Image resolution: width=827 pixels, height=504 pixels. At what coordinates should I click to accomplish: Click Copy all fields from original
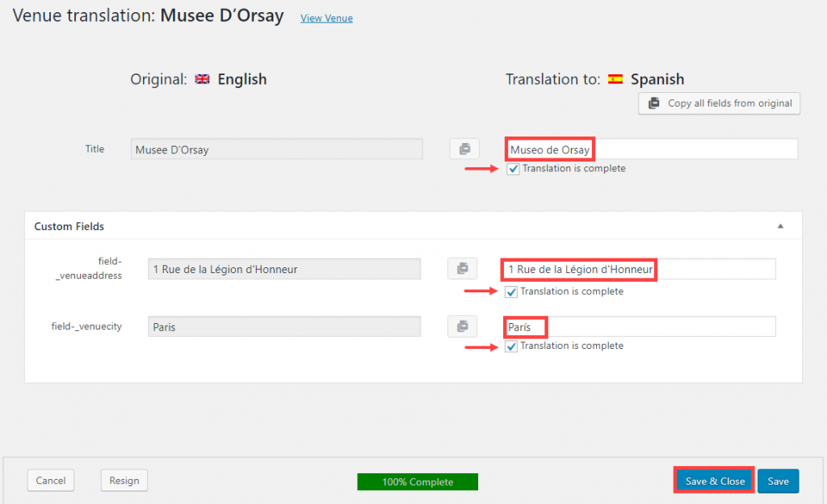(x=720, y=103)
